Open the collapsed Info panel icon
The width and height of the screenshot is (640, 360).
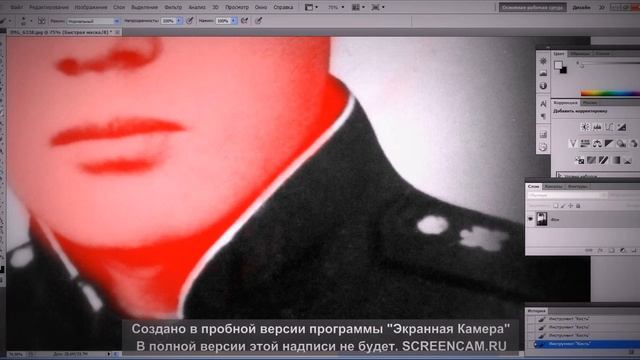pyautogui.click(x=543, y=86)
